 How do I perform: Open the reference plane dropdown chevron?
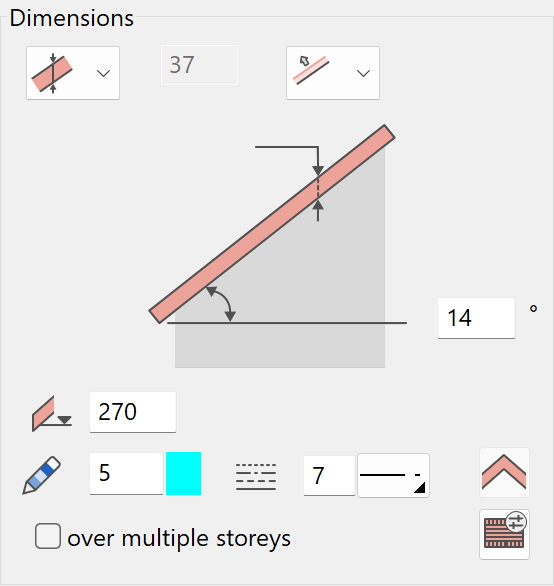click(x=363, y=73)
